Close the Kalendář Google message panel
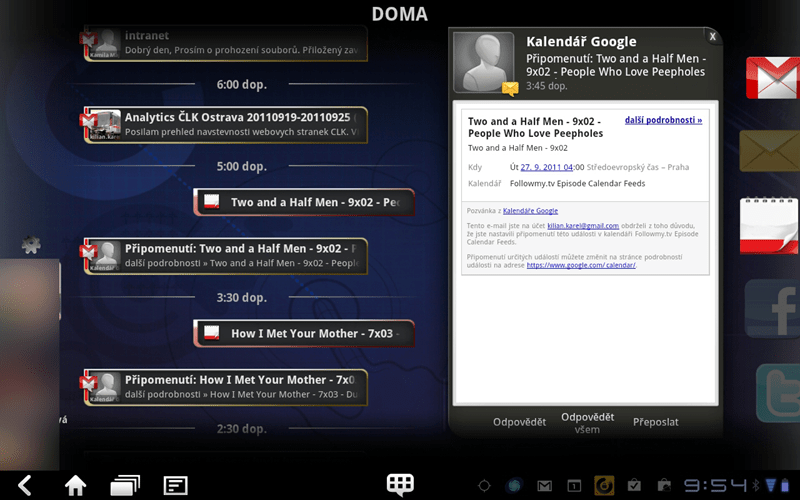 (x=713, y=36)
